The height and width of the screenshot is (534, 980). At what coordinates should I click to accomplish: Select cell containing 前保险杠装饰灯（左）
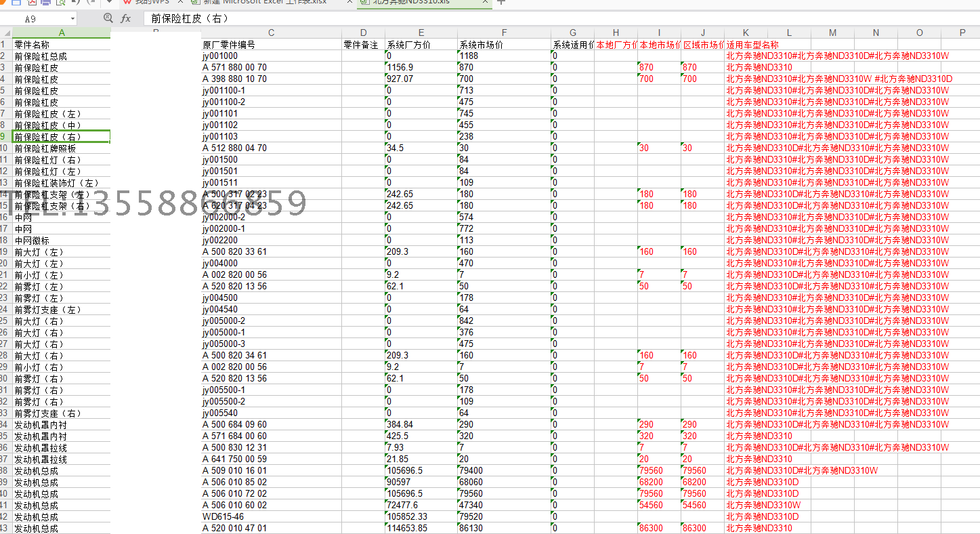[62, 183]
